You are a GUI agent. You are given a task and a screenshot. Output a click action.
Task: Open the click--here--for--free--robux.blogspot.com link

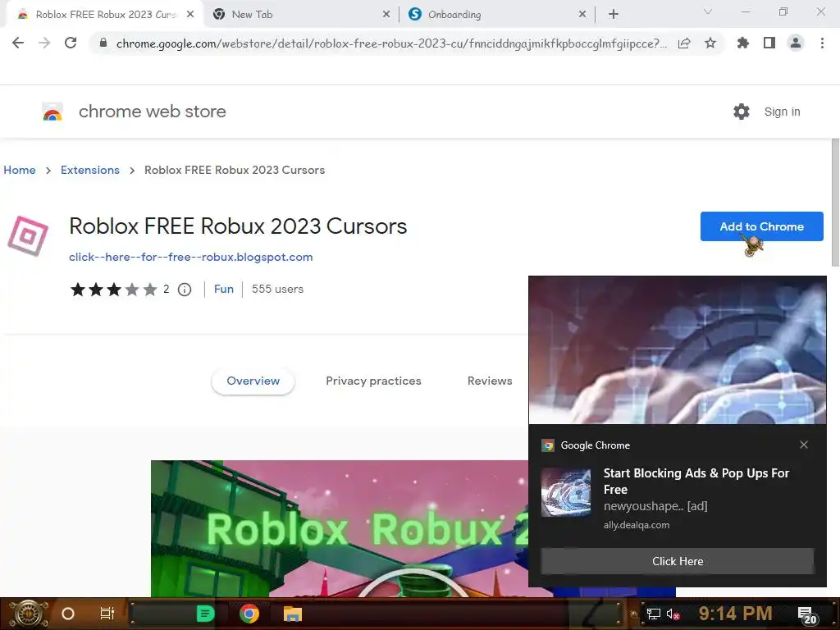tap(190, 257)
